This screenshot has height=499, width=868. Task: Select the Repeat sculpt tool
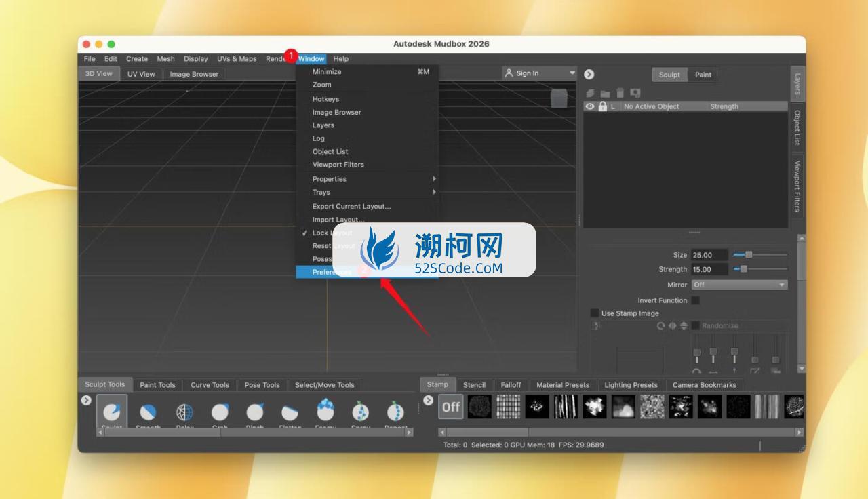[395, 413]
